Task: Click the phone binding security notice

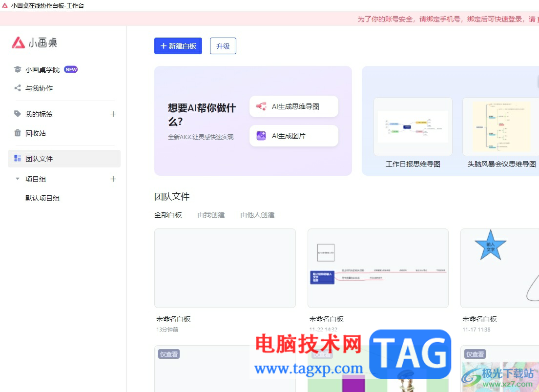Action: click(x=448, y=19)
